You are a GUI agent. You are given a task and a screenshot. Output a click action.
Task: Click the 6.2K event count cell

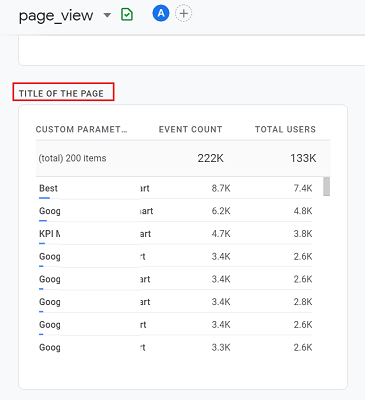point(221,211)
